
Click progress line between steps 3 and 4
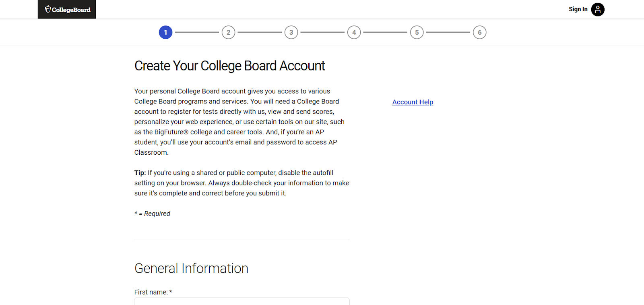pos(322,32)
